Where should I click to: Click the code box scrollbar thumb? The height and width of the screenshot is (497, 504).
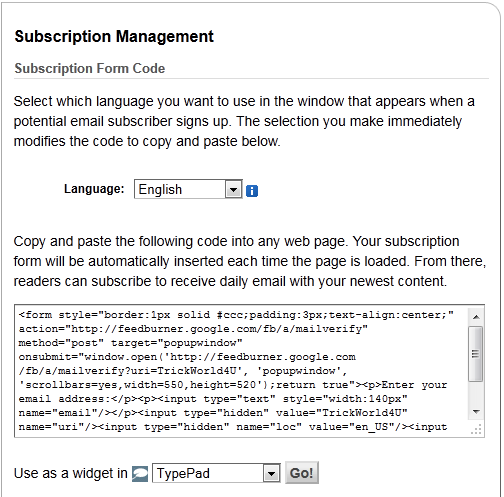(x=476, y=354)
